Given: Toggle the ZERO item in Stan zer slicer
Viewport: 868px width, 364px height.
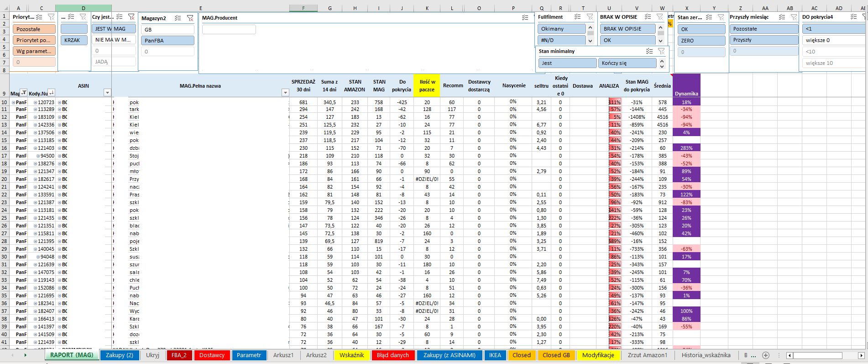Looking at the screenshot, I should click(701, 41).
